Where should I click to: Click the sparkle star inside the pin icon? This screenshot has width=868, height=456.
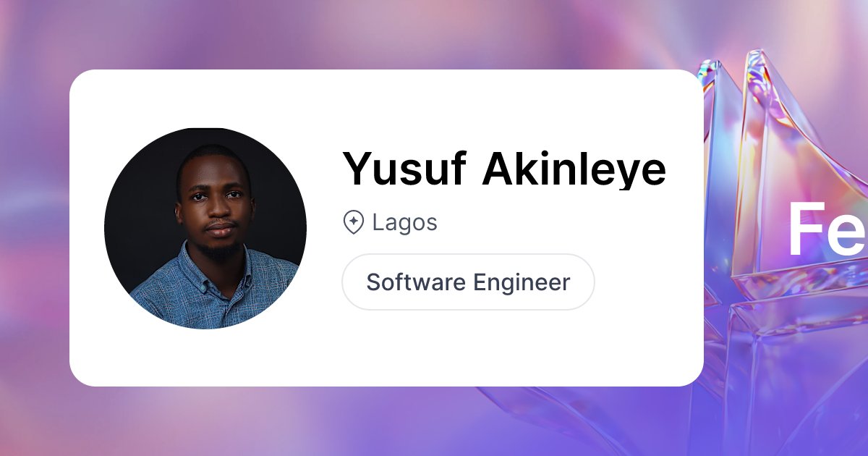[x=353, y=221]
